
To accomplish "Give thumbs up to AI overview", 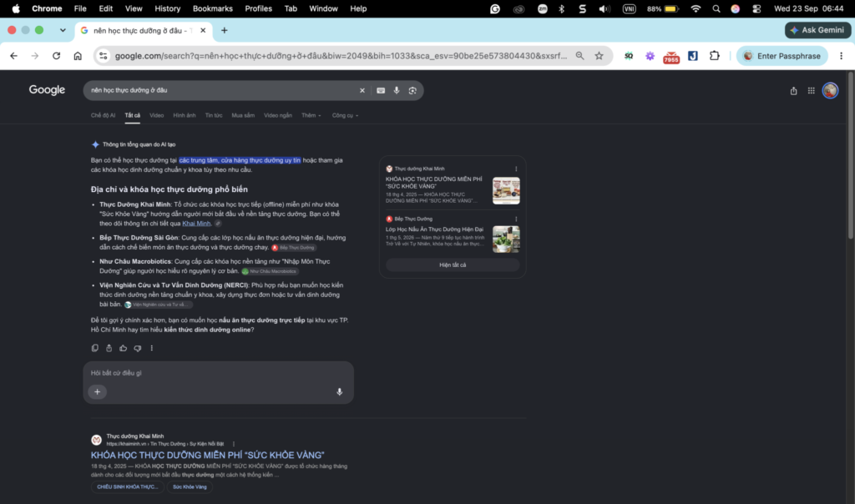I will tap(124, 348).
